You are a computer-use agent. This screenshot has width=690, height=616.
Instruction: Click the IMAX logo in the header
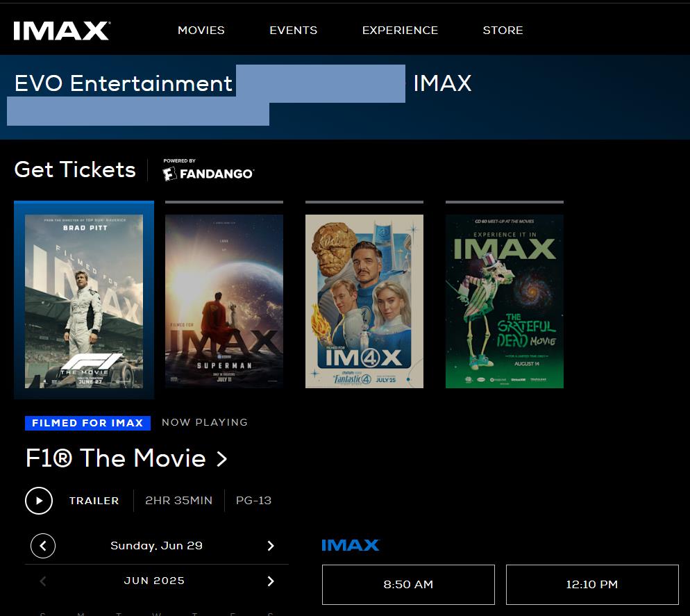click(62, 31)
